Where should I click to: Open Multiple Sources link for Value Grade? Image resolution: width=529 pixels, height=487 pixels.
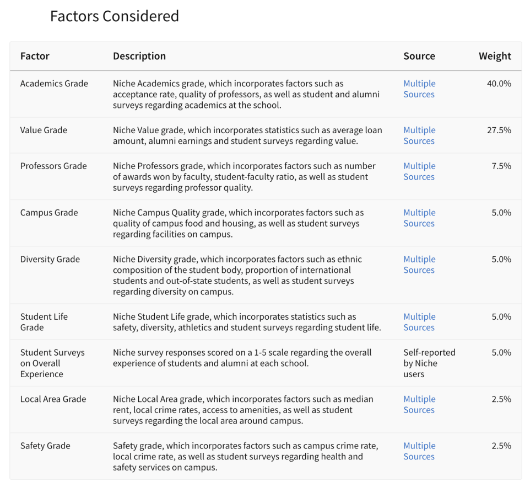[x=419, y=135]
